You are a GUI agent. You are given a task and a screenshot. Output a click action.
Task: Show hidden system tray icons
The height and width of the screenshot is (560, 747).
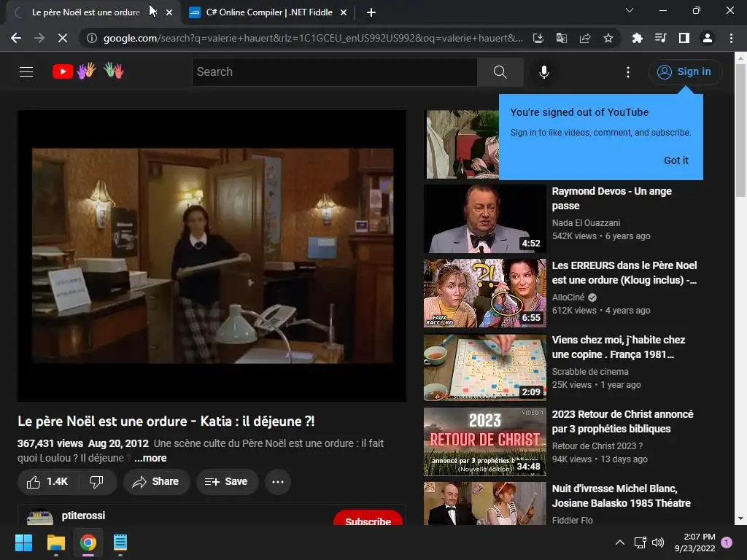click(x=620, y=542)
